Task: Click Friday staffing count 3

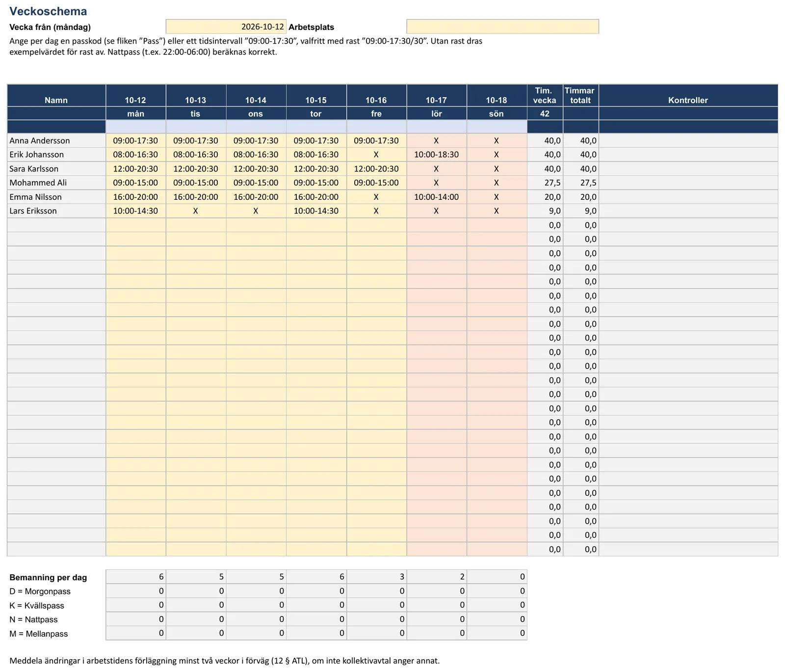Action: point(376,577)
